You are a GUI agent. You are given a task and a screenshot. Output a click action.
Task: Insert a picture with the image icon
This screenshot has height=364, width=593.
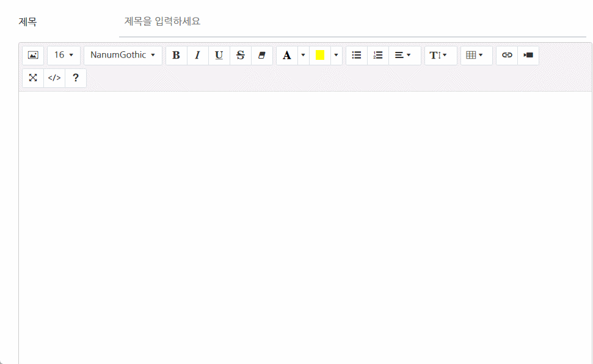click(x=33, y=55)
